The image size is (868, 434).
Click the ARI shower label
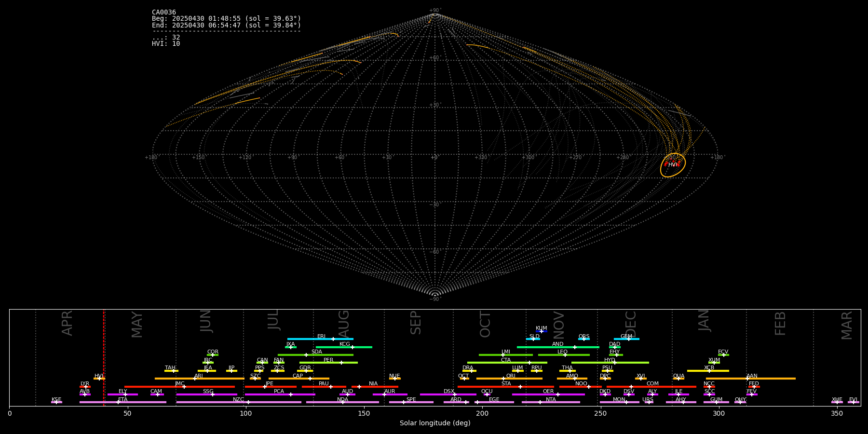tap(199, 376)
